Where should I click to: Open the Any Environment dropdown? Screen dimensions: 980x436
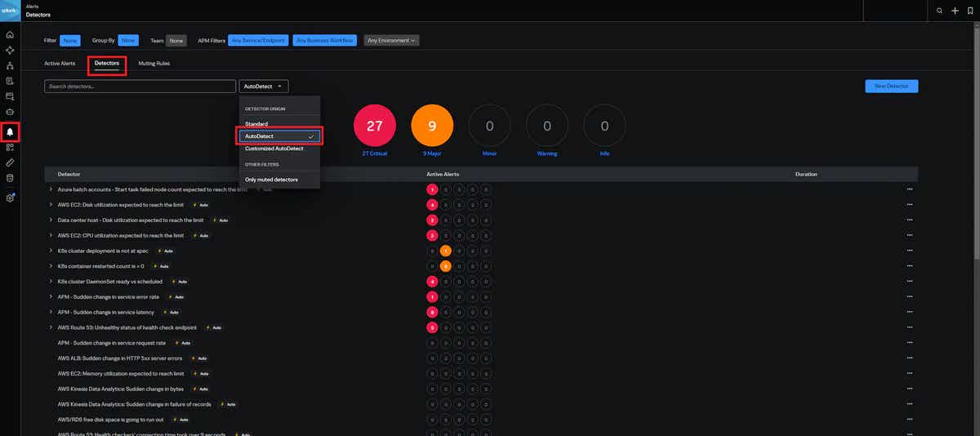coord(391,40)
